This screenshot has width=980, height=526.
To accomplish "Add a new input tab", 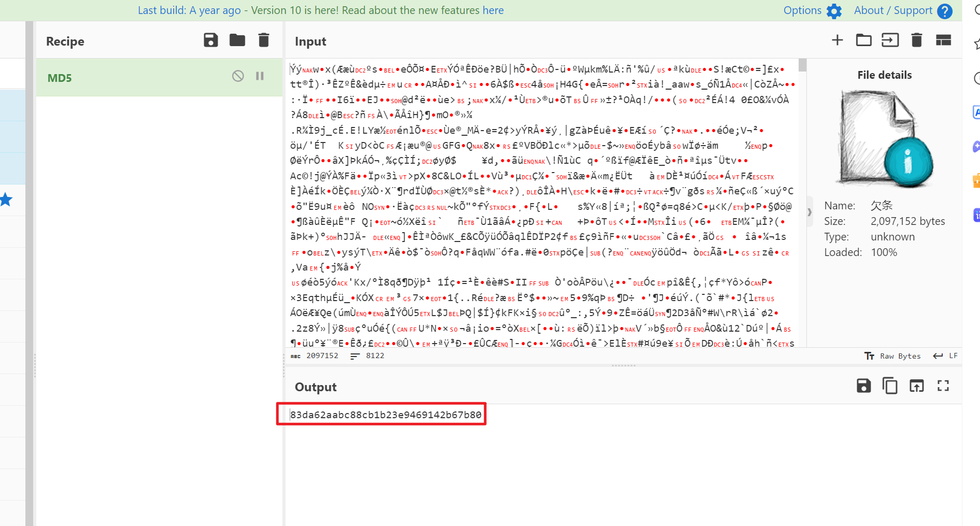I will (x=837, y=40).
